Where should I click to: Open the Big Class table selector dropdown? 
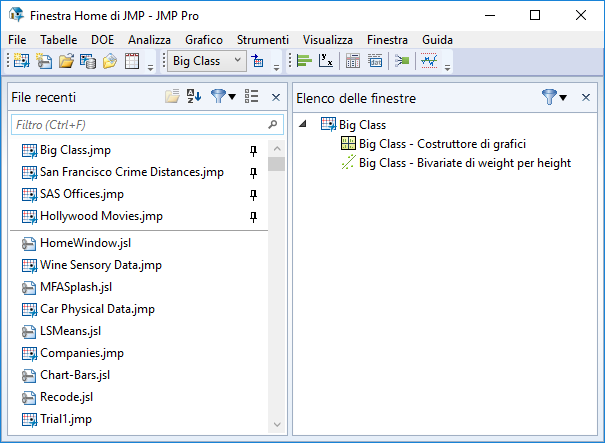click(206, 61)
